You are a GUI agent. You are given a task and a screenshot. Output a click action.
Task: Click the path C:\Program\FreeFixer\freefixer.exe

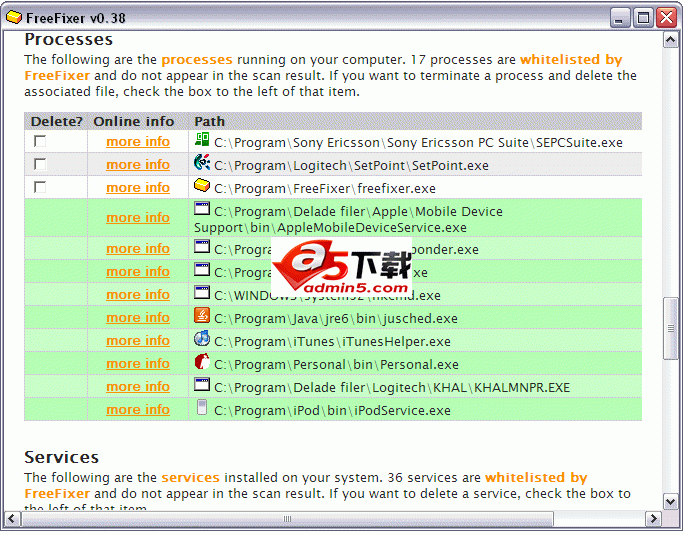tap(325, 189)
